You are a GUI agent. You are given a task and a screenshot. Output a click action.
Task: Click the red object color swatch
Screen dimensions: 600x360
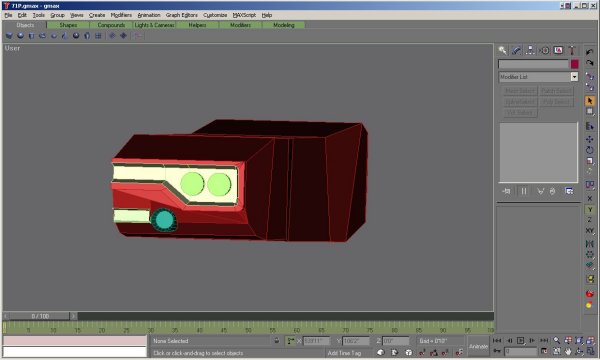pyautogui.click(x=574, y=64)
